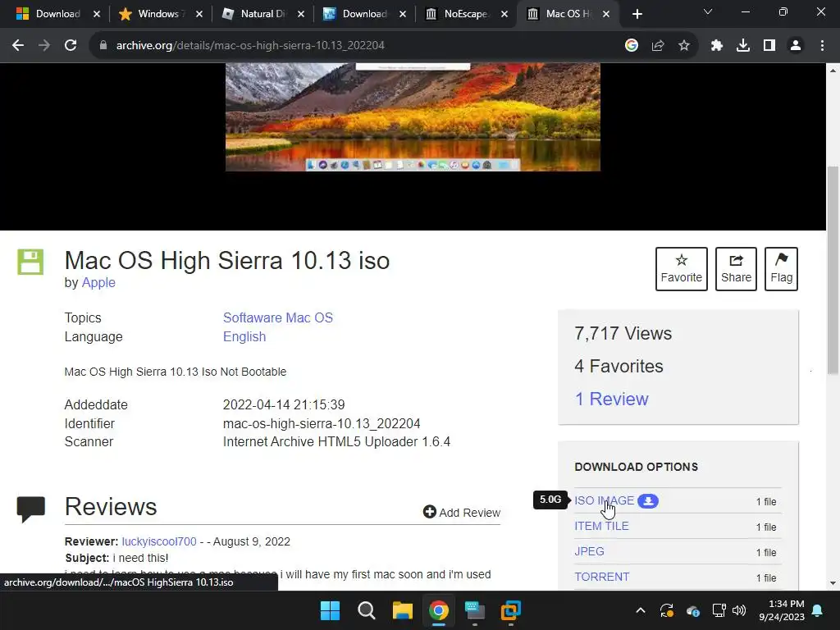Flag this item
Image resolution: width=840 pixels, height=630 pixels.
(x=781, y=269)
